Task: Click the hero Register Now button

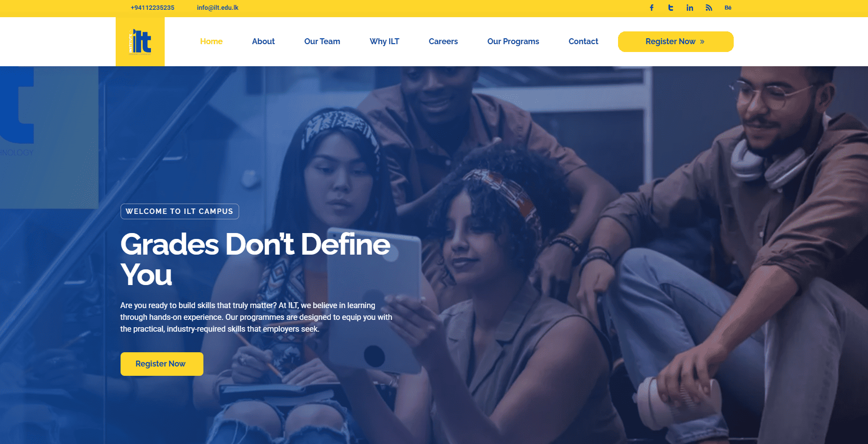Action: [162, 364]
